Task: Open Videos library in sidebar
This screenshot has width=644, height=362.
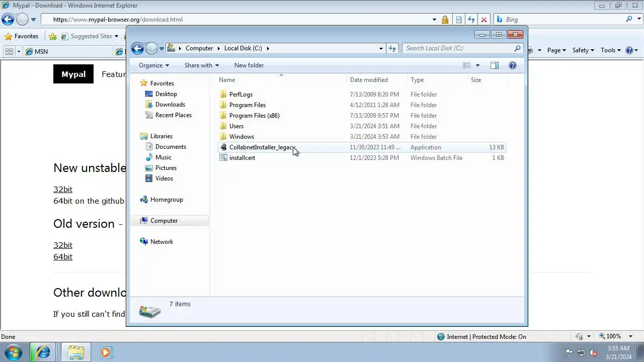Action: [164, 178]
